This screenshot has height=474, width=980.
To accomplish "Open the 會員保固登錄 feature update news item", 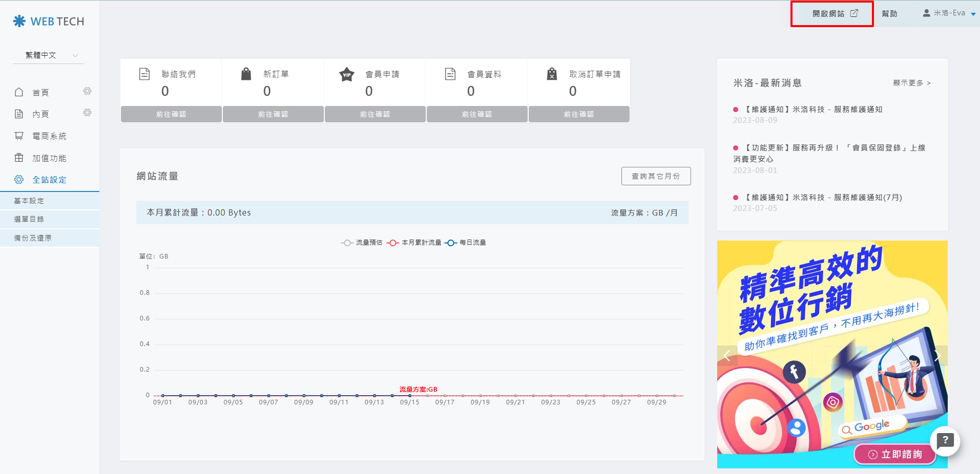I will coord(829,153).
